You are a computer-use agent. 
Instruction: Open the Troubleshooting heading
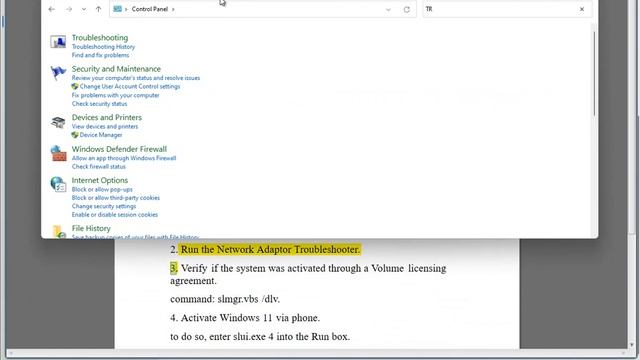click(x=100, y=38)
